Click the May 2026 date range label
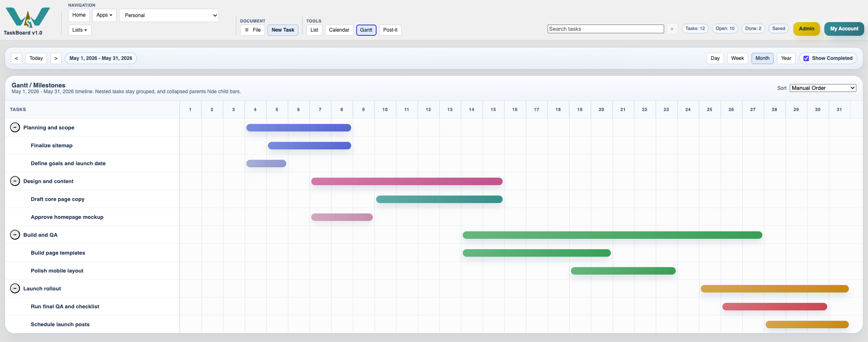 101,58
